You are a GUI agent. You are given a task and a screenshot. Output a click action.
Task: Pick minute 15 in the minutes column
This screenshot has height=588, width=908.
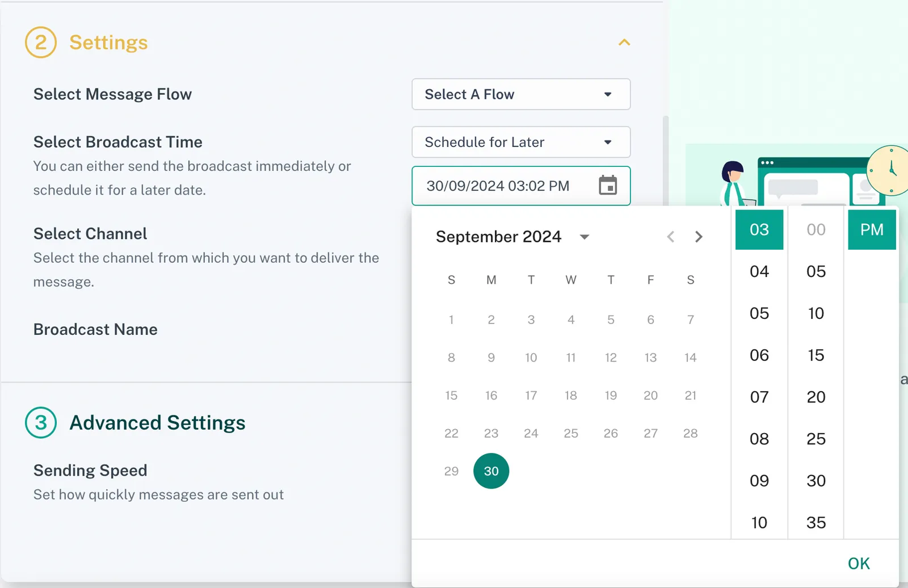point(815,355)
